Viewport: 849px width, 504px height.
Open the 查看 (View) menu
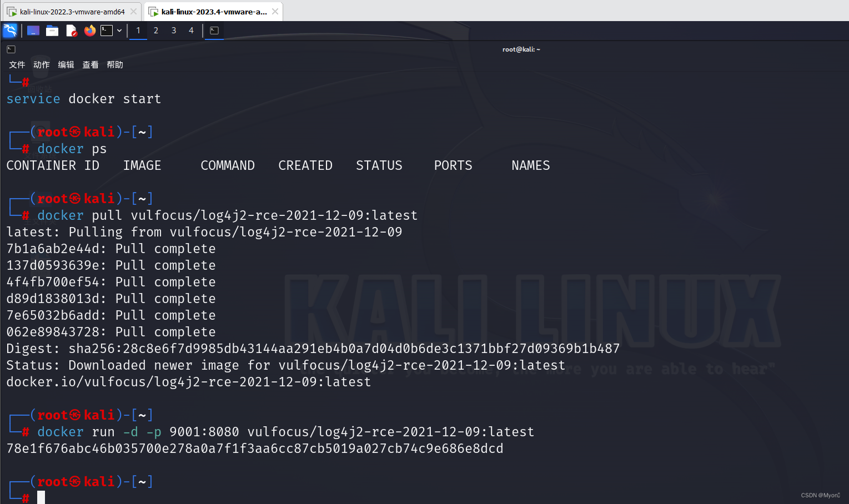point(91,64)
